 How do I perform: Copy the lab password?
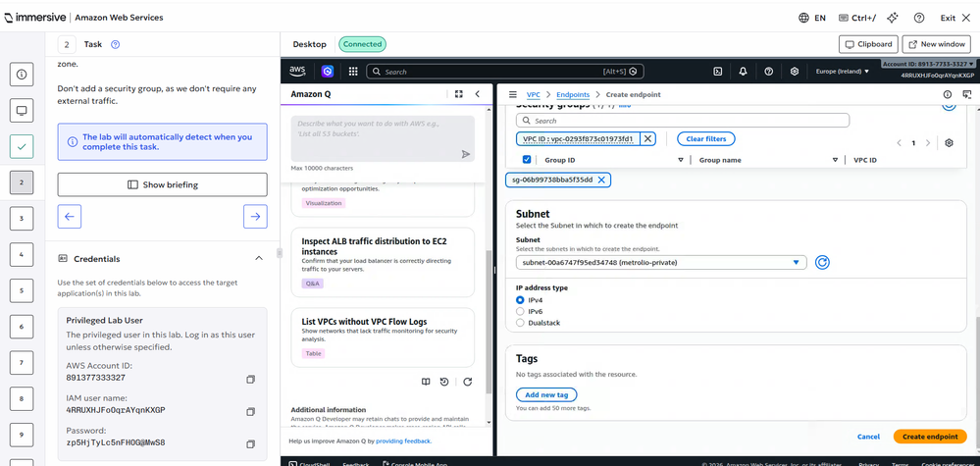pyautogui.click(x=250, y=443)
